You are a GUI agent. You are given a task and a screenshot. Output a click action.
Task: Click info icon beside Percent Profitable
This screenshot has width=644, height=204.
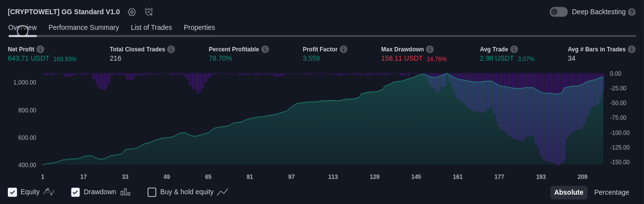pyautogui.click(x=265, y=49)
